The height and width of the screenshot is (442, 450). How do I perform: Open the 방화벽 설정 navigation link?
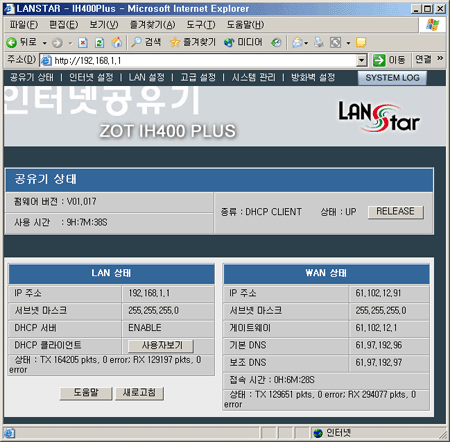(x=313, y=77)
